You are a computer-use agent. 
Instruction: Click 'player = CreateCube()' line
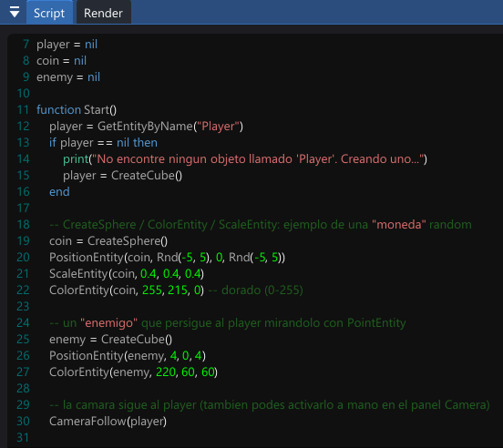click(x=122, y=176)
